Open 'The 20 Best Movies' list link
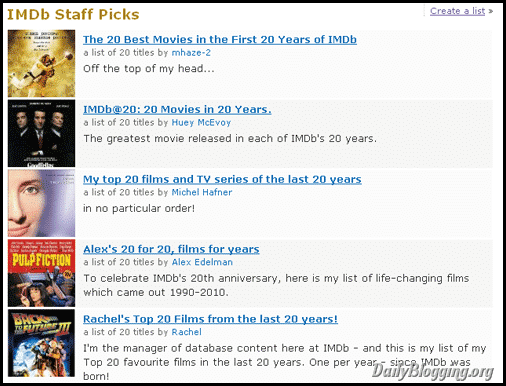This screenshot has width=506, height=386. click(220, 39)
